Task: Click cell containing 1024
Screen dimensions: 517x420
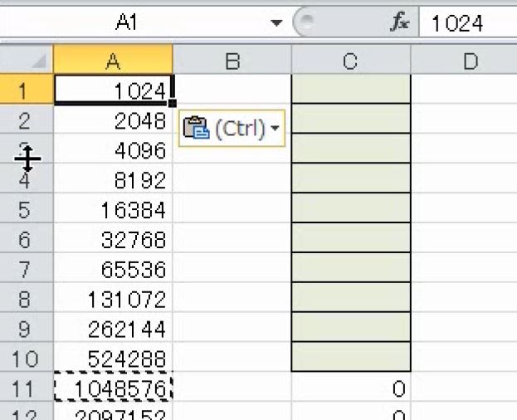Action: (x=113, y=90)
